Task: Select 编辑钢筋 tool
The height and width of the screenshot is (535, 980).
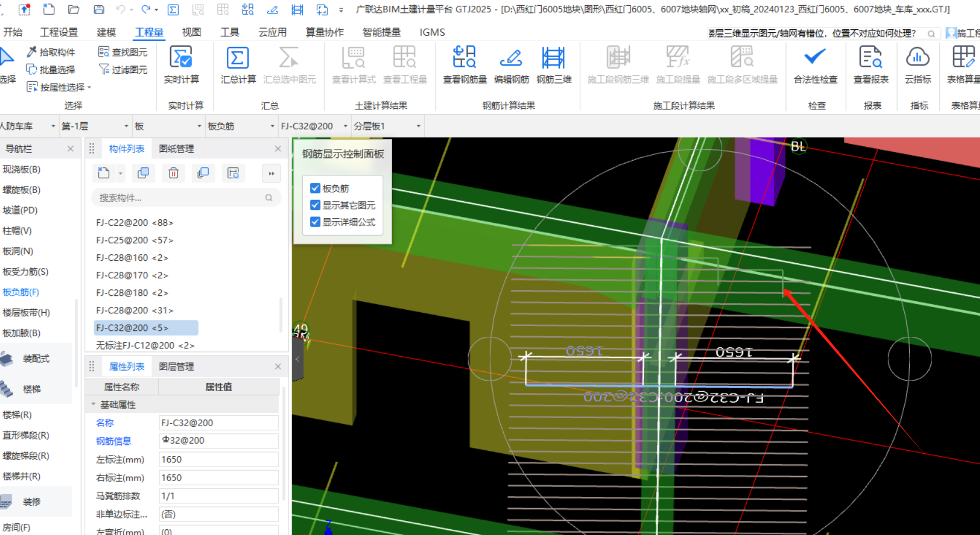Action: click(511, 65)
